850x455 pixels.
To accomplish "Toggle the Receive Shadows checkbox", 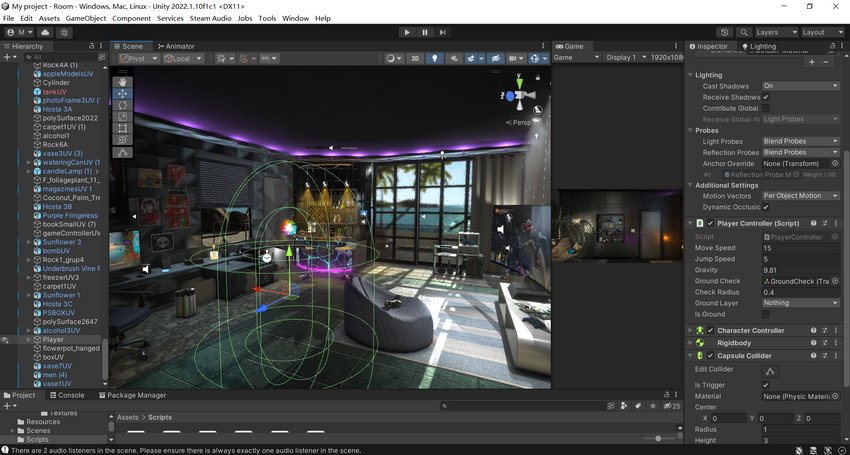I will [765, 97].
